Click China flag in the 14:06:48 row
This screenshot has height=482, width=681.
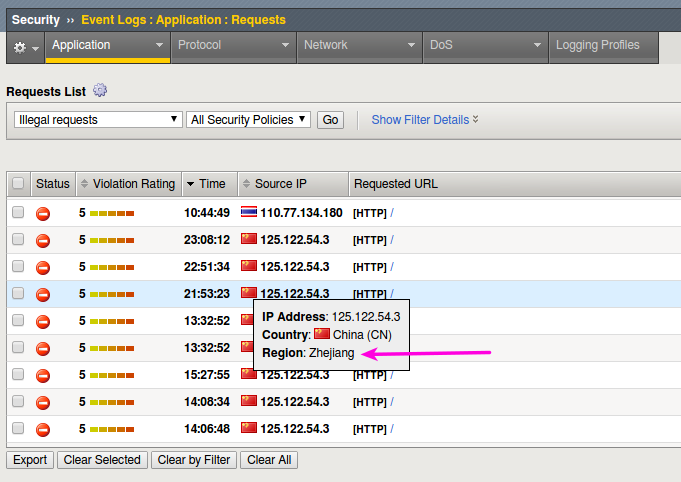tap(249, 427)
